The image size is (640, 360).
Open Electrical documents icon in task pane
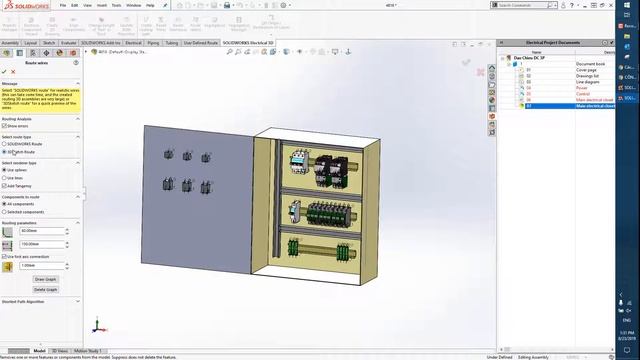[x=492, y=116]
